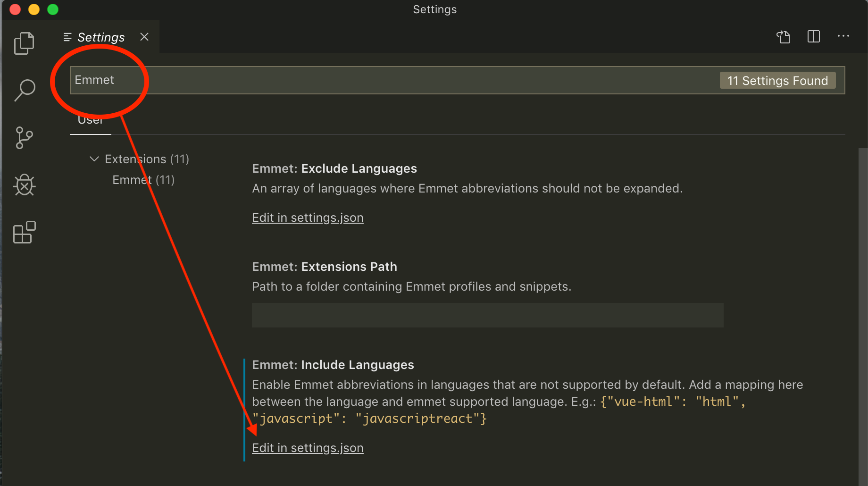Open the Run and Debug view
The width and height of the screenshot is (868, 486).
point(24,185)
